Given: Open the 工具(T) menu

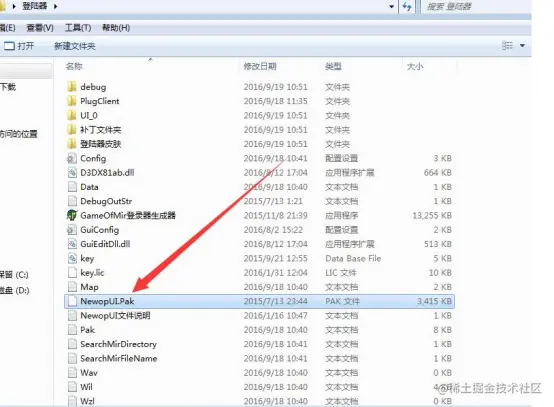Looking at the screenshot, I should (x=78, y=28).
